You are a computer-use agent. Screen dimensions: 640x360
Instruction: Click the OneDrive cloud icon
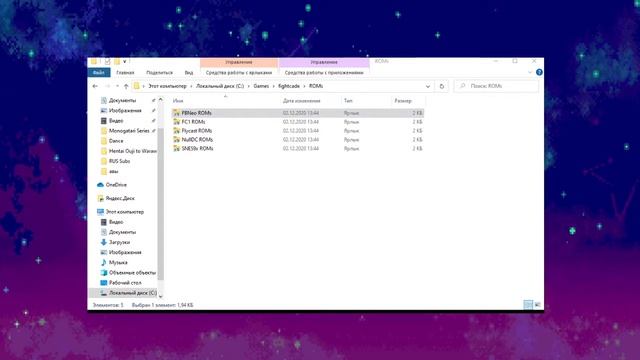click(x=100, y=185)
